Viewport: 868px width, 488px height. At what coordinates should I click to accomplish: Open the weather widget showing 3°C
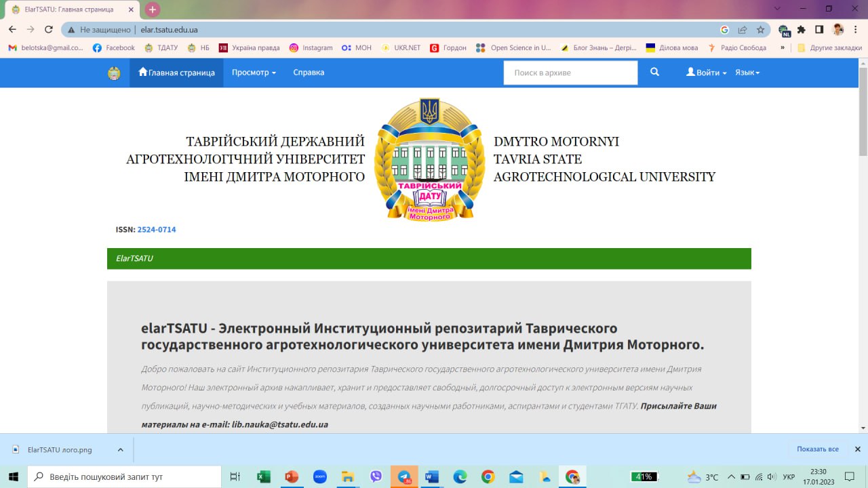703,477
